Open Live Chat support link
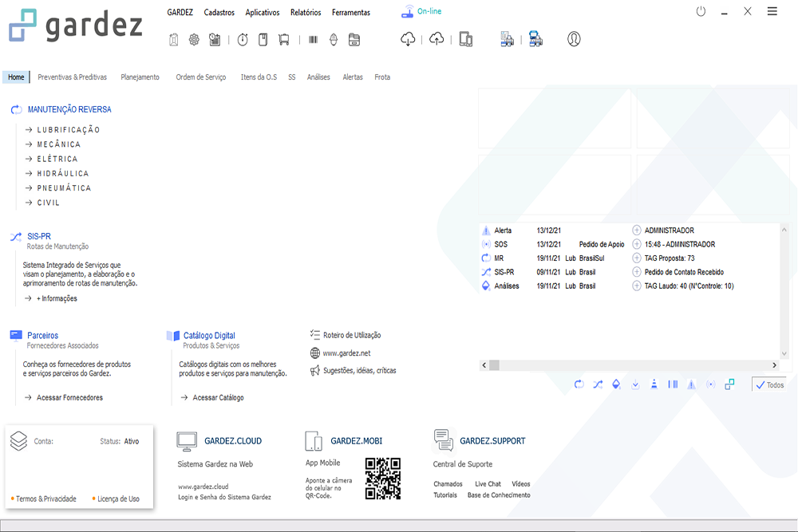798x532 pixels. [x=488, y=484]
